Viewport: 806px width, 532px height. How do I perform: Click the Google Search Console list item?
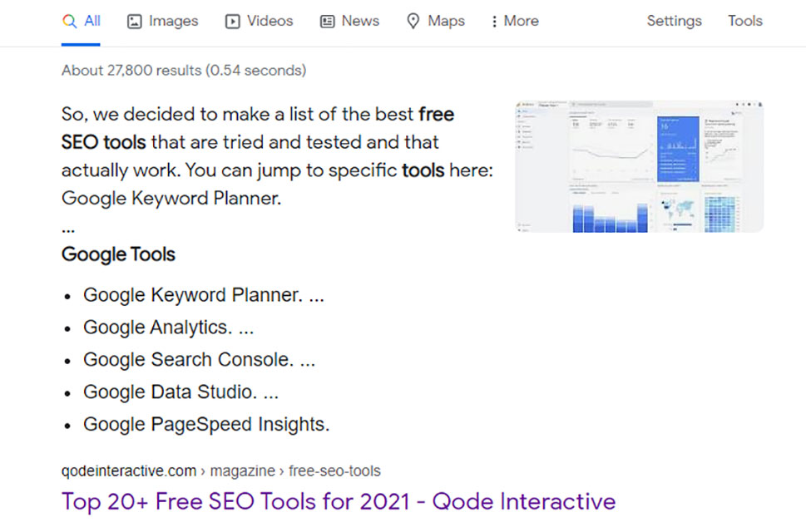(x=199, y=360)
